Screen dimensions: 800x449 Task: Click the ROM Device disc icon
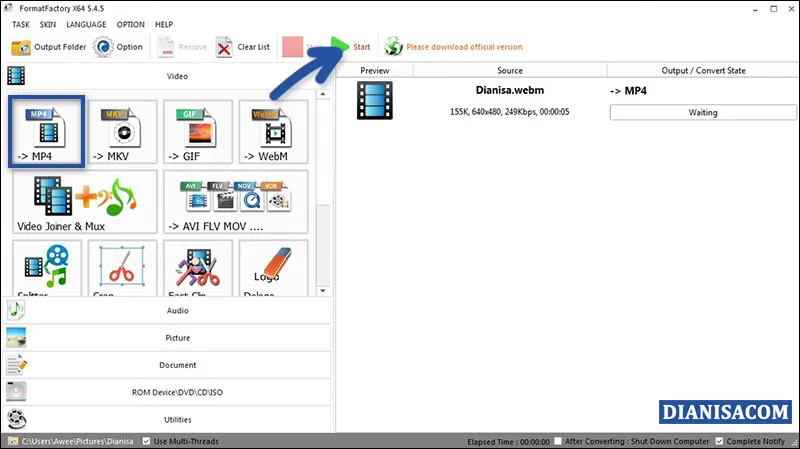16,391
